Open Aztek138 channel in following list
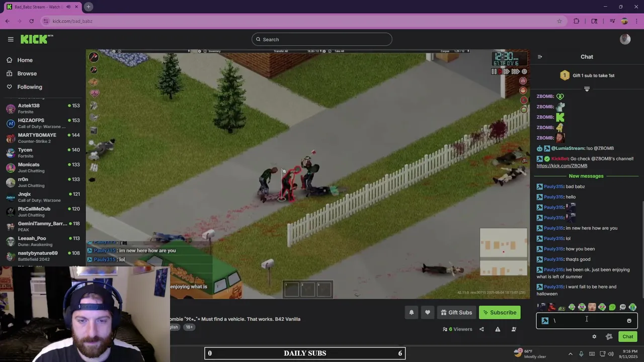Screen dimensions: 644x362 tap(43, 109)
